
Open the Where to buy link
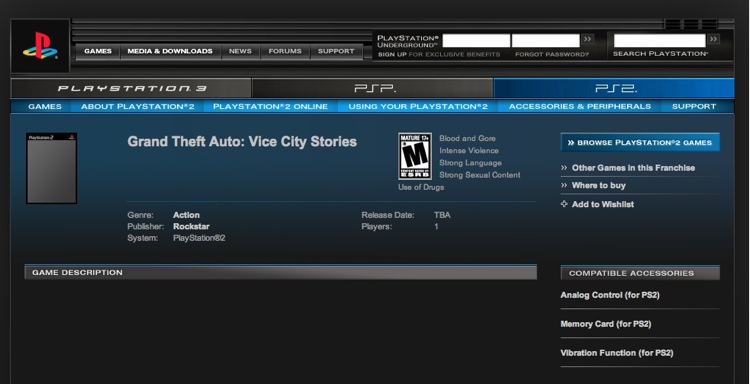pyautogui.click(x=598, y=186)
